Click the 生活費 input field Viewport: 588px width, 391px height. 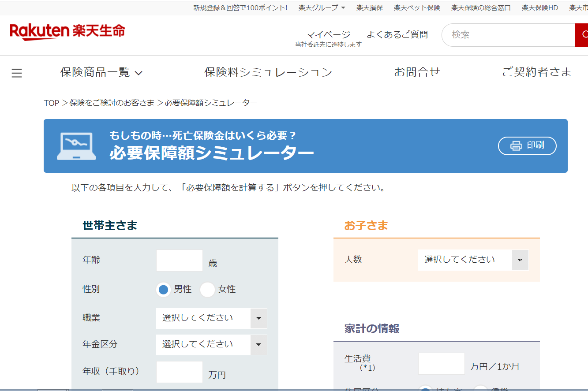pos(442,364)
